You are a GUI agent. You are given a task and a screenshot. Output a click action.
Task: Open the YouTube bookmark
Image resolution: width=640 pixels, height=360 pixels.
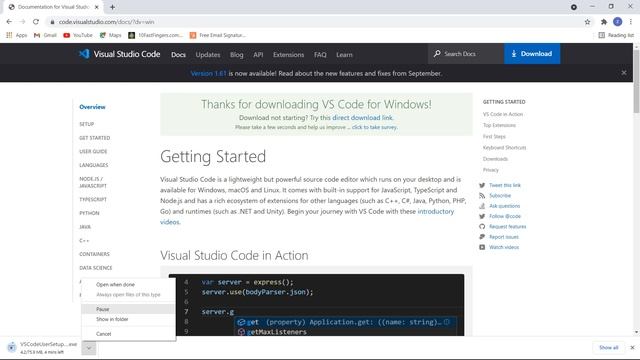[x=78, y=36]
